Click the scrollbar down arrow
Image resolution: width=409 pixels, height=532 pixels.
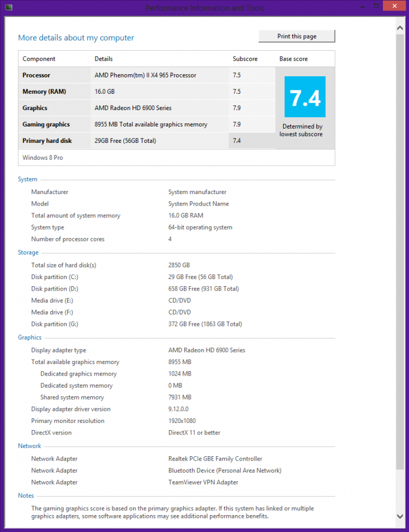[x=400, y=515]
